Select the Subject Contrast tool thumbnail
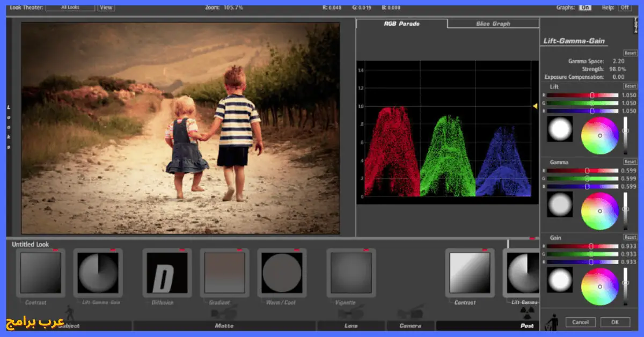The image size is (644, 337). [41, 273]
